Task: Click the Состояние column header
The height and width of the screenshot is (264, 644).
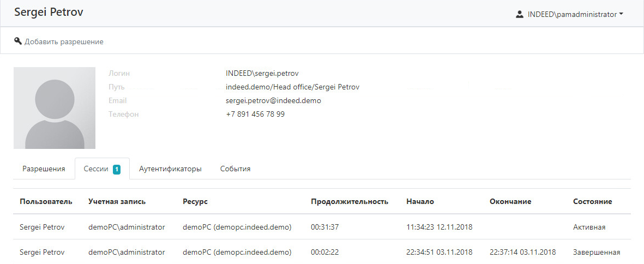Action: 592,202
